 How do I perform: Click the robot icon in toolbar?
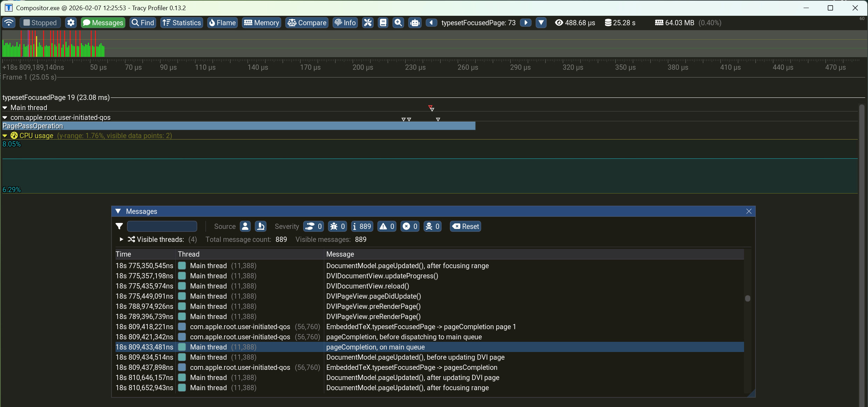coord(415,23)
